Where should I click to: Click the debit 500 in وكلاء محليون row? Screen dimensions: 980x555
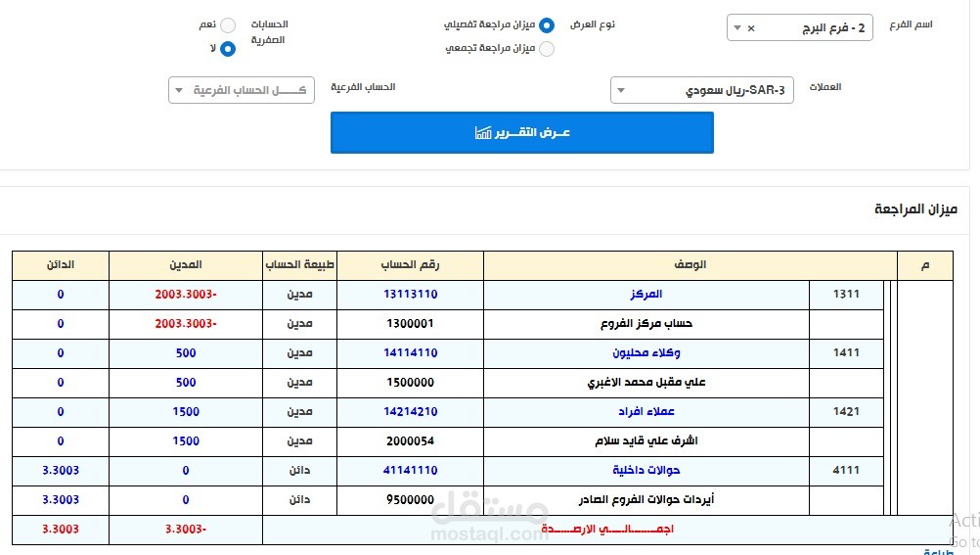pyautogui.click(x=186, y=353)
